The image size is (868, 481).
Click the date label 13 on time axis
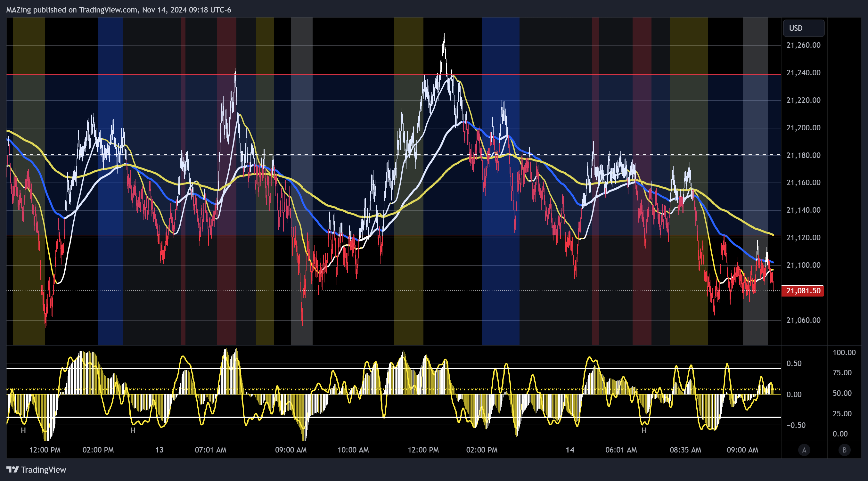coord(160,450)
